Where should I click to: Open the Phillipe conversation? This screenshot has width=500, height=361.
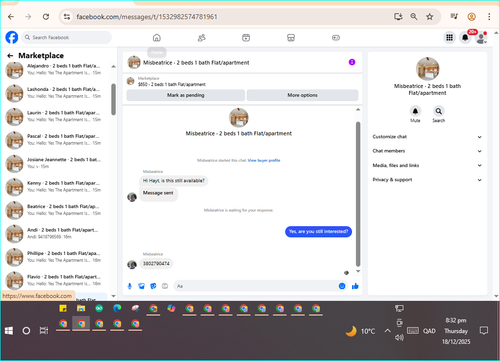click(58, 257)
